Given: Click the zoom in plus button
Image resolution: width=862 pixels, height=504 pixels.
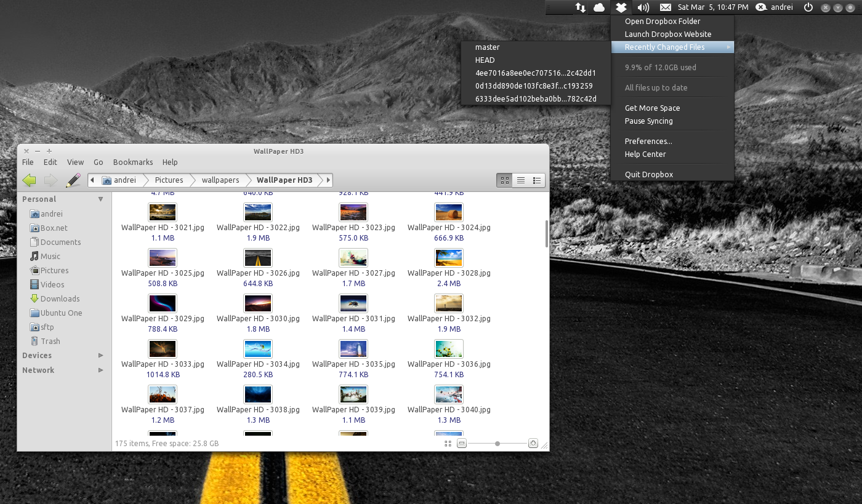Looking at the screenshot, I should click(x=533, y=444).
